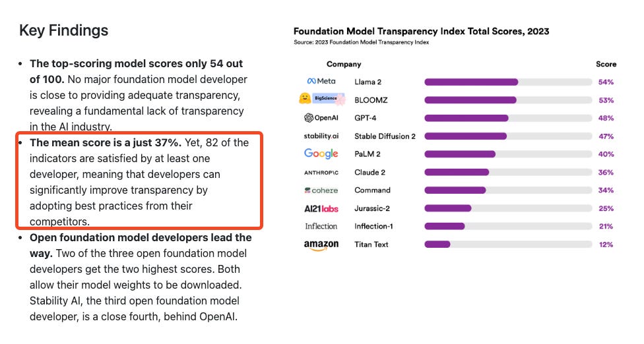Click the Claude 2 model label
This screenshot has width=644, height=344.
coord(370,172)
